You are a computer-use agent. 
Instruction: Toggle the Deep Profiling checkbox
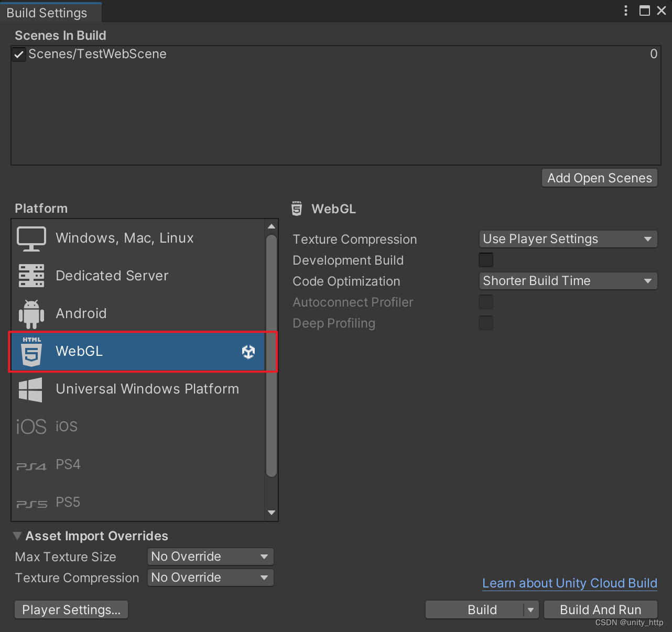click(486, 323)
